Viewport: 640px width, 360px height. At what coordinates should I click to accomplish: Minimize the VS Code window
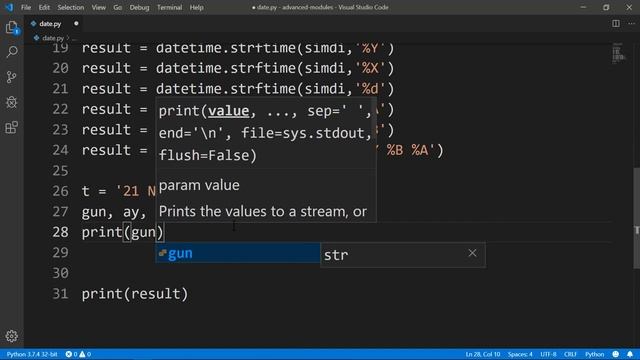coord(583,7)
